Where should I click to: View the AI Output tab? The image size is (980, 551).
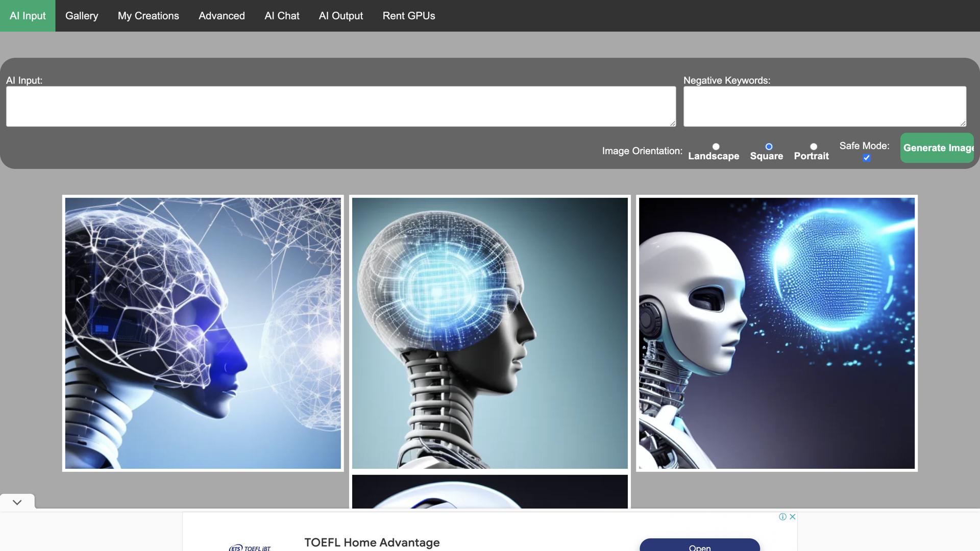[x=340, y=15]
